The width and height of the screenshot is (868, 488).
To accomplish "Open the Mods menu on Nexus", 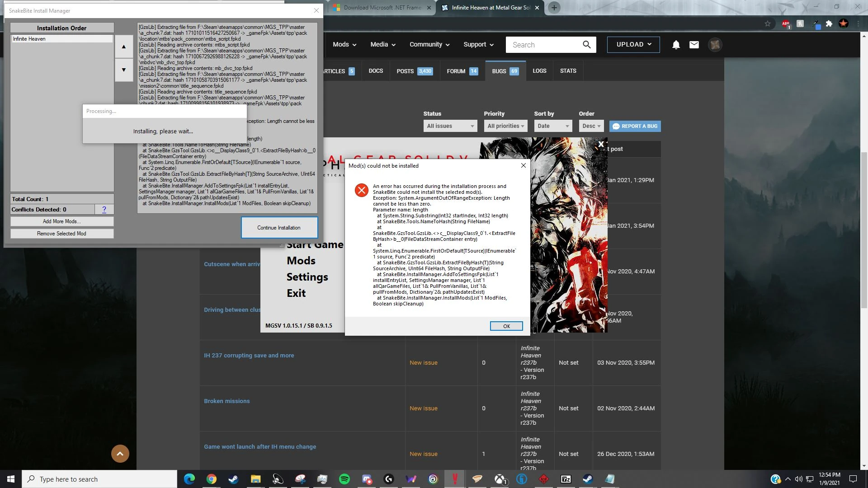I will tap(344, 44).
